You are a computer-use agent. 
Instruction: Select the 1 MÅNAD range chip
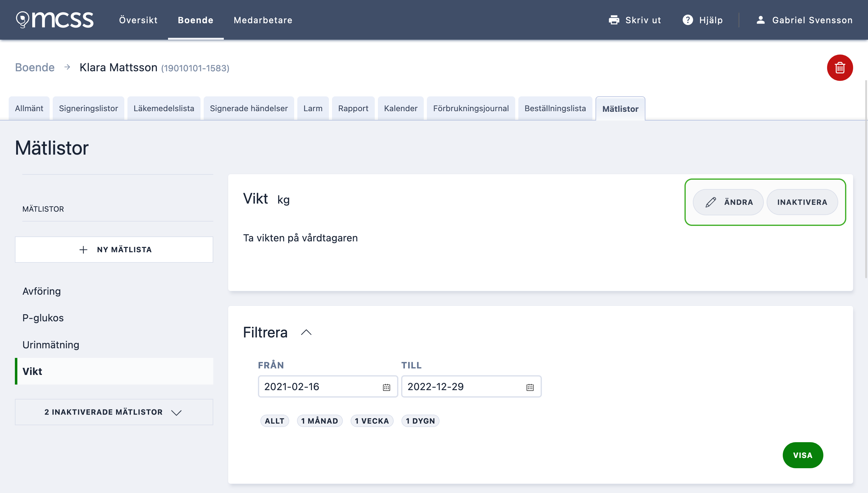(x=319, y=421)
